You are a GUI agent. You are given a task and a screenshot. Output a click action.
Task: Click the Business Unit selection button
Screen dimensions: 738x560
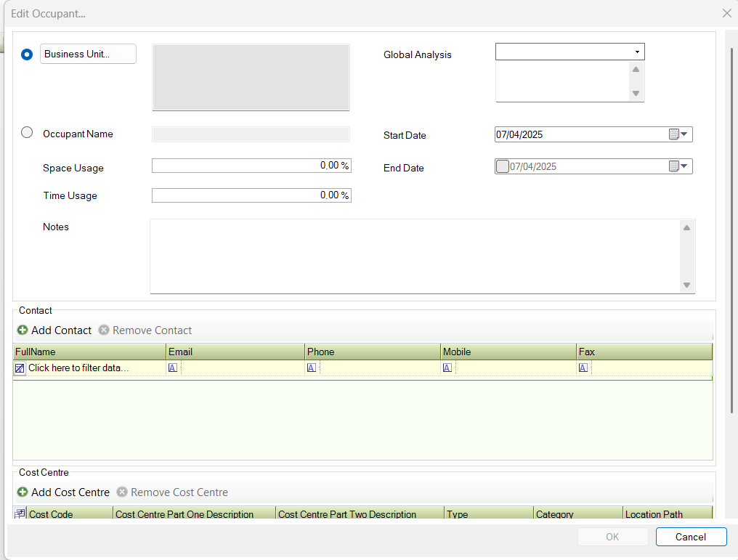[87, 54]
